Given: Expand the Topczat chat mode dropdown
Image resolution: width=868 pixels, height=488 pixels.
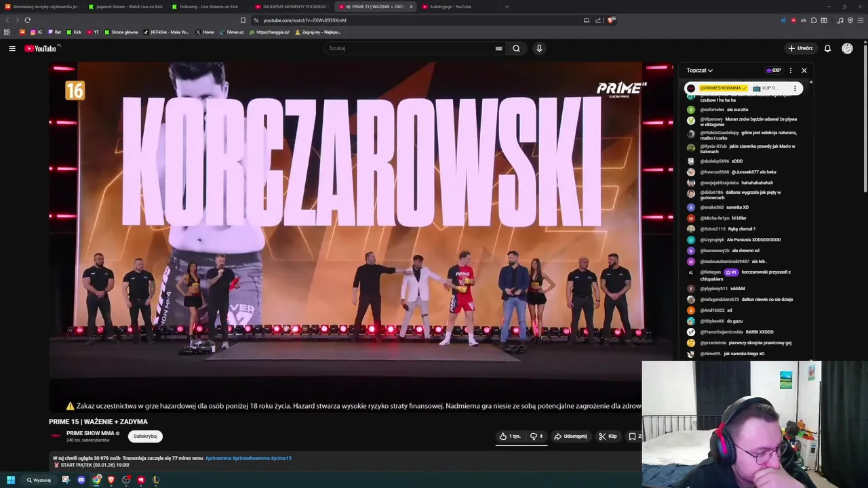Looking at the screenshot, I should tap(699, 70).
